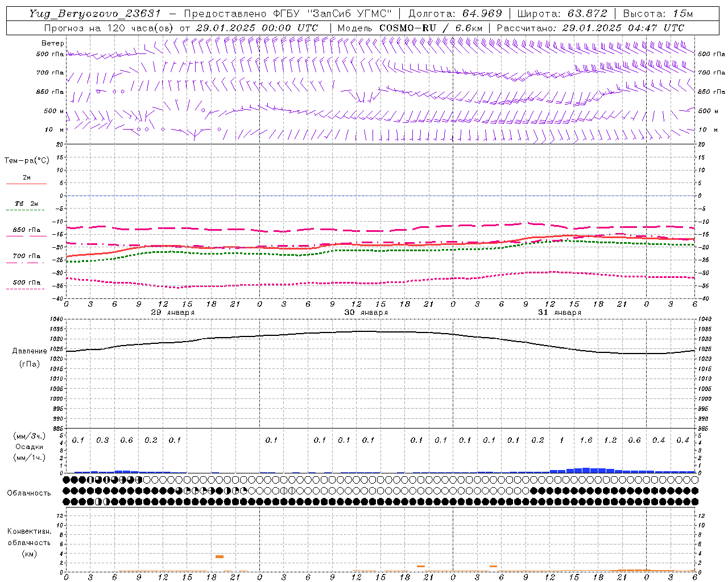This screenshot has width=728, height=582.
Task: Click the 29 января date label
Action: [172, 313]
